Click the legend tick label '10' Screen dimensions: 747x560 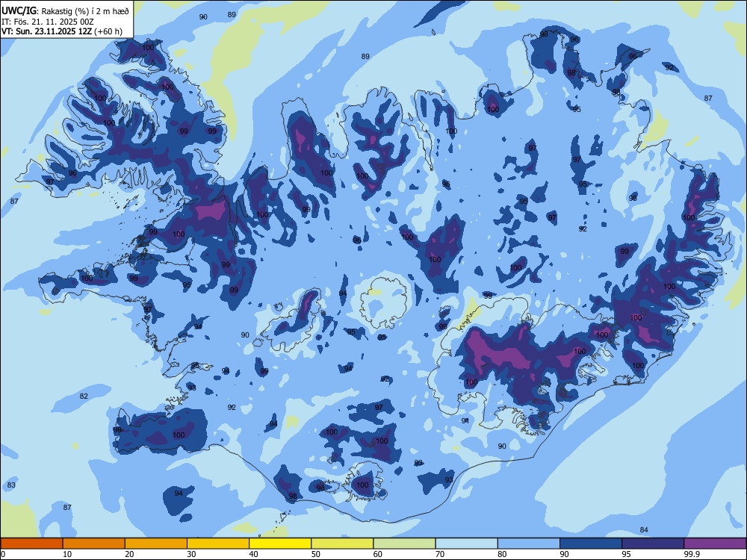point(67,554)
